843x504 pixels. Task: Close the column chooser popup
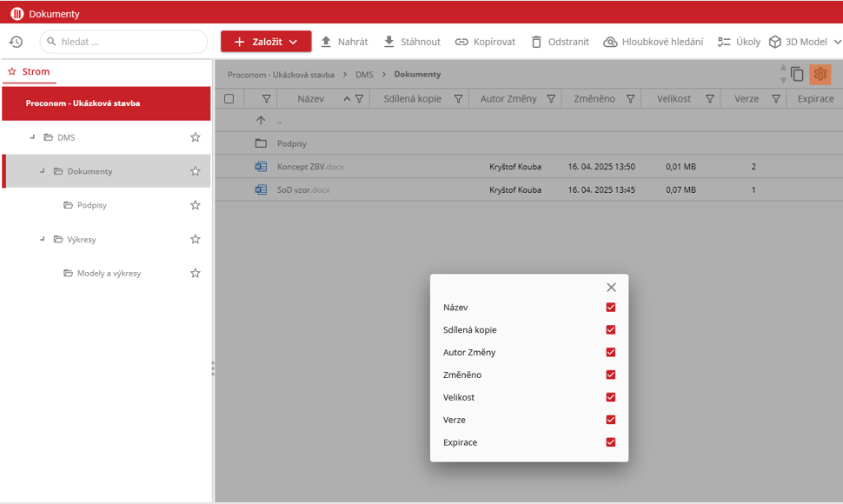[611, 287]
